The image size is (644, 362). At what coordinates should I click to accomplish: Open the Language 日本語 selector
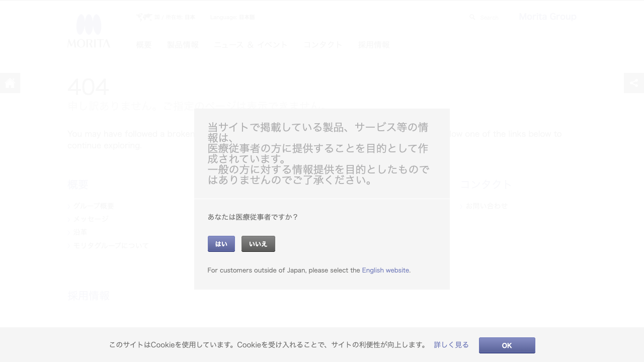232,17
